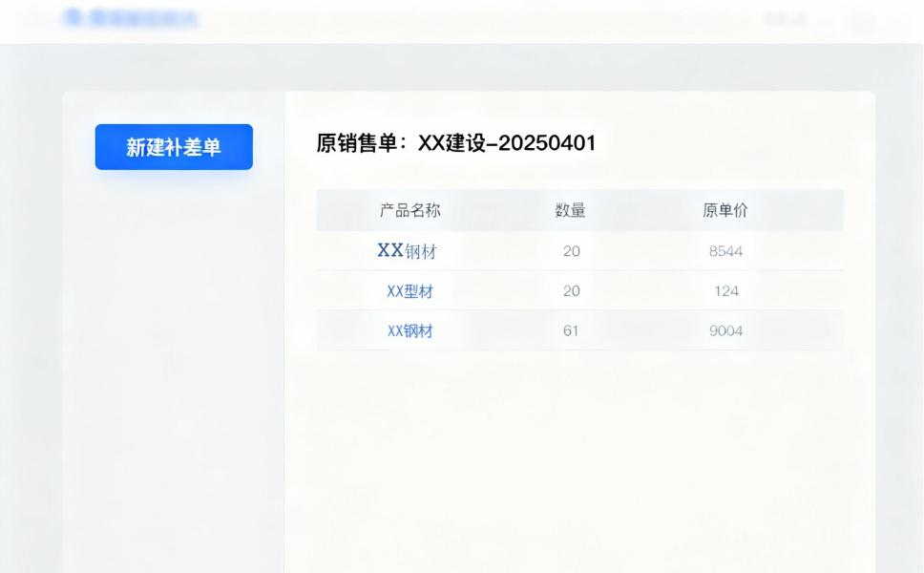Click the first table row for XX钢材
This screenshot has height=573, width=924.
tap(580, 250)
